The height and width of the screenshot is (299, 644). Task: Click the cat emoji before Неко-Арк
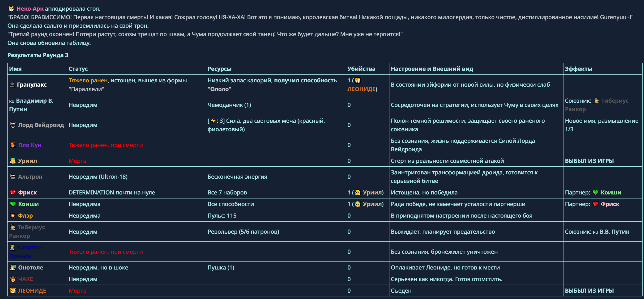click(x=11, y=9)
